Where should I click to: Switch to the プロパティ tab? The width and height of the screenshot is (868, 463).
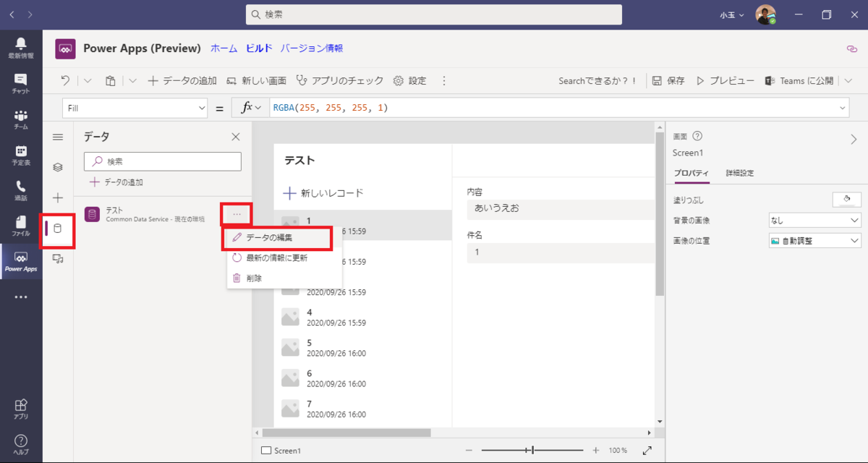(x=691, y=173)
